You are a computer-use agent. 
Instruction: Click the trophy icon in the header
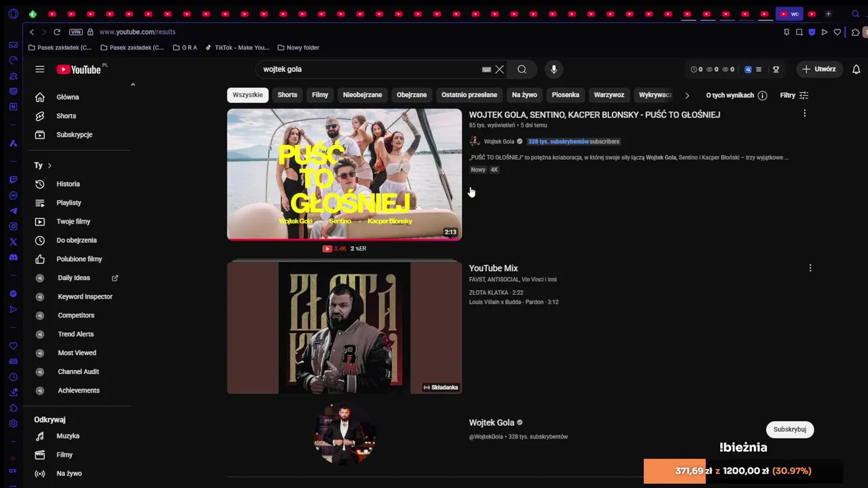pyautogui.click(x=776, y=69)
